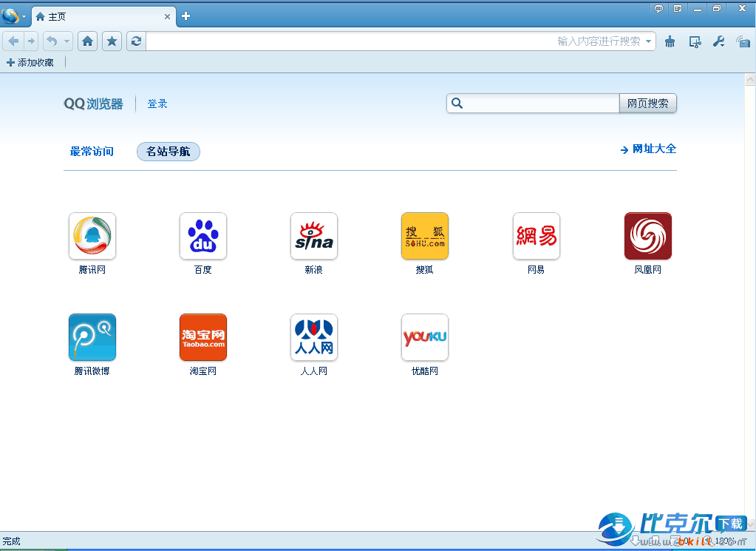This screenshot has height=551, width=756.
Task: Click the favorites star icon
Action: (x=112, y=41)
